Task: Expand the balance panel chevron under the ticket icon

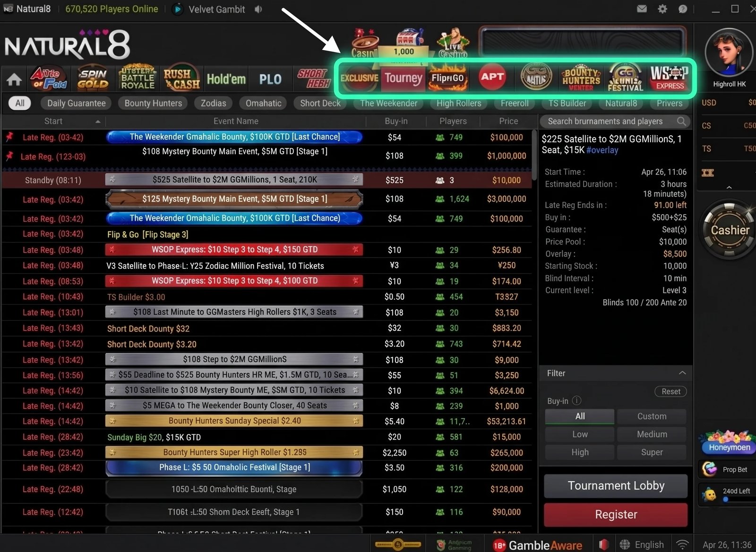Action: [729, 188]
